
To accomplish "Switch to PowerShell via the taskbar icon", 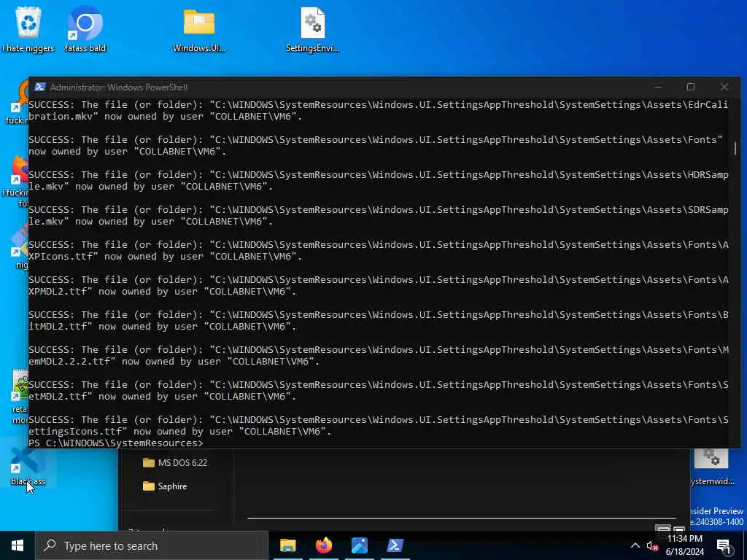I will pos(395,545).
